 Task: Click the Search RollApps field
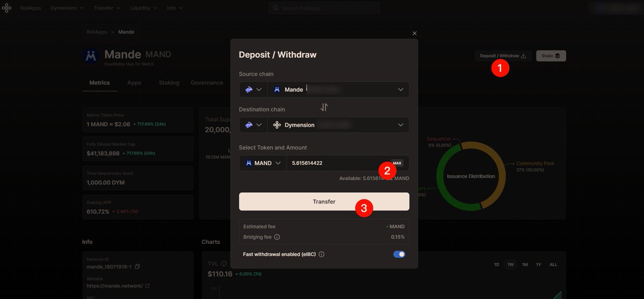[x=324, y=9]
